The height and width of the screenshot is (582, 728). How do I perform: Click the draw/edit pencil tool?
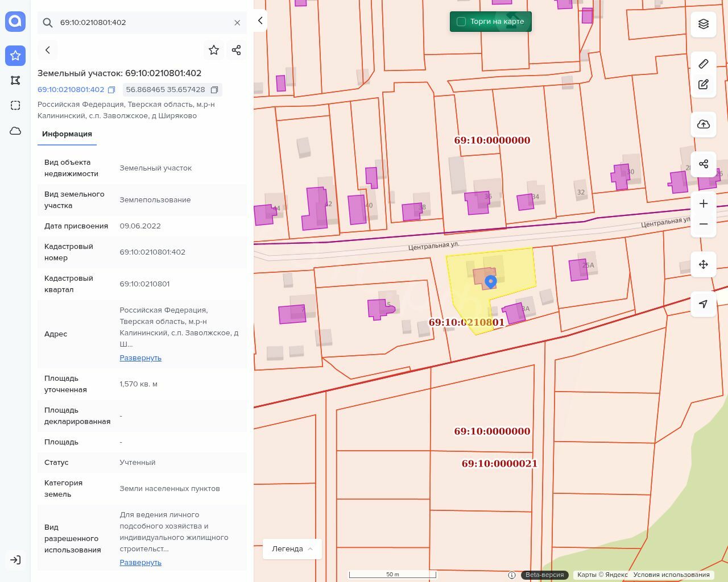click(x=703, y=85)
